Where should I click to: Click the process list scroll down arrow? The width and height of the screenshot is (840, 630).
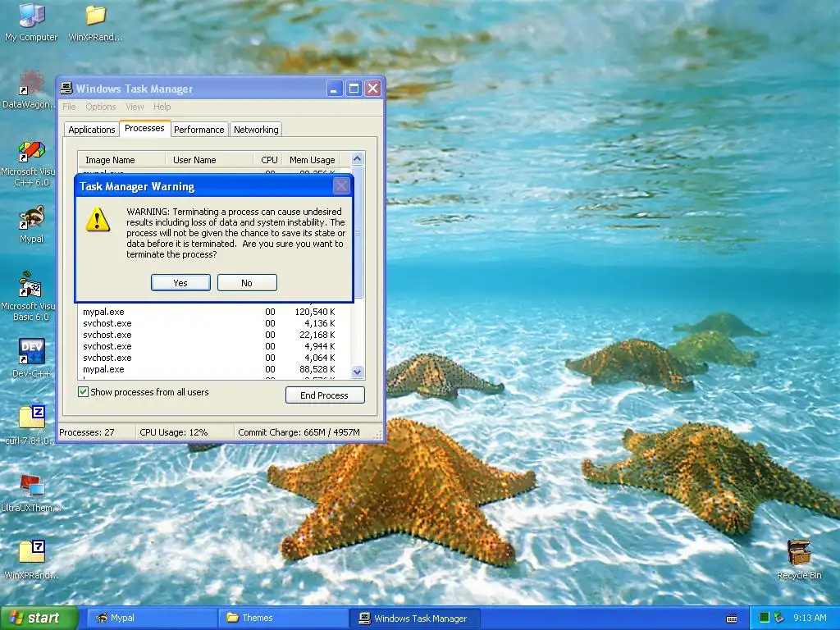[358, 372]
